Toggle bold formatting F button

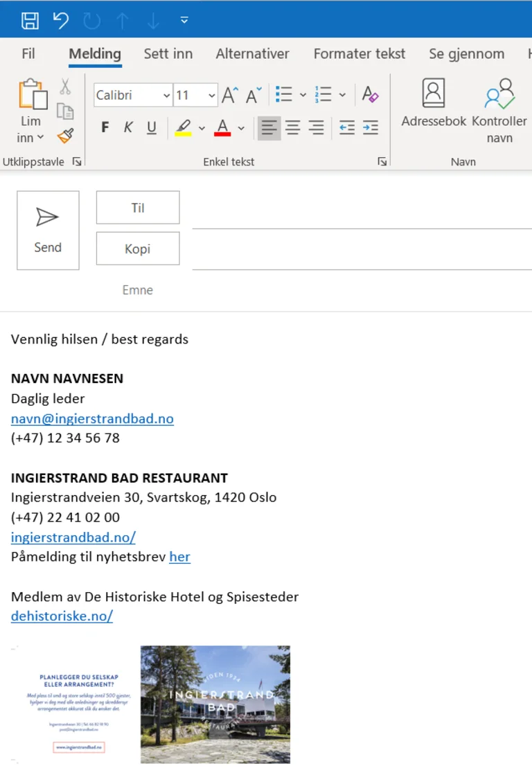click(105, 127)
